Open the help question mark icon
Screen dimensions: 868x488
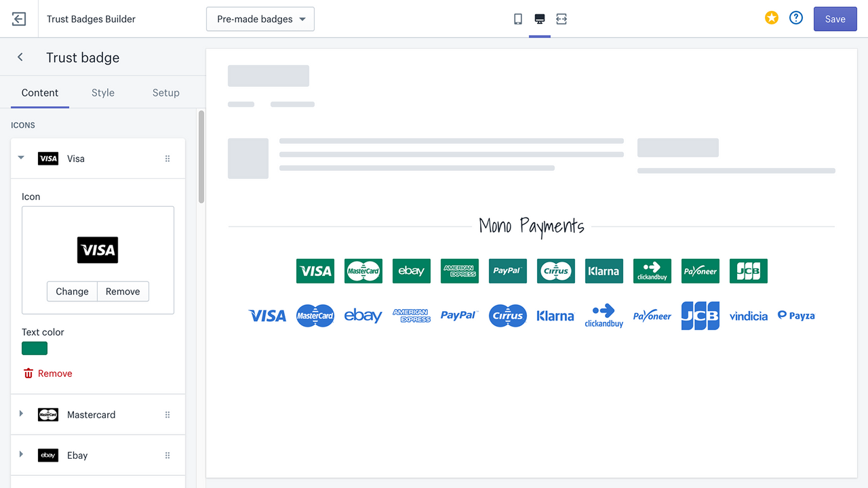tap(795, 18)
